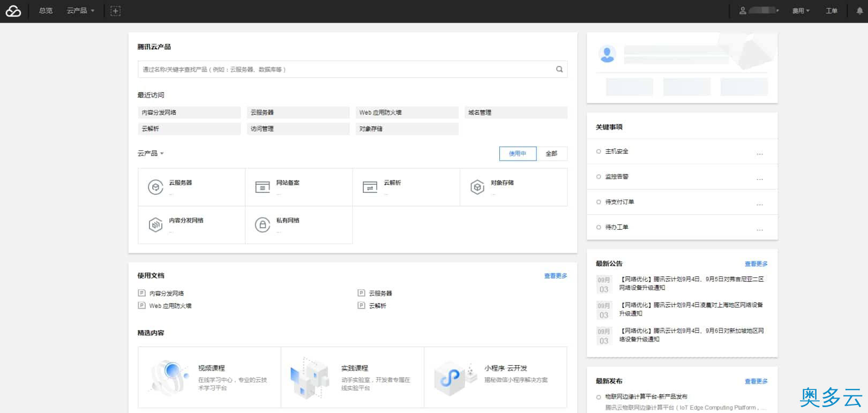Open 物联网边缘计算平台-新产品发布 release item

(646, 397)
